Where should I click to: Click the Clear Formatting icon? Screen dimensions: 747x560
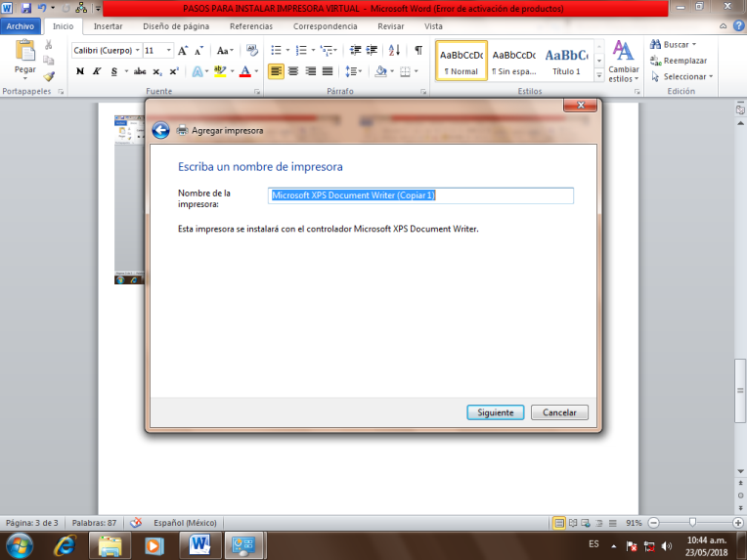pyautogui.click(x=251, y=50)
